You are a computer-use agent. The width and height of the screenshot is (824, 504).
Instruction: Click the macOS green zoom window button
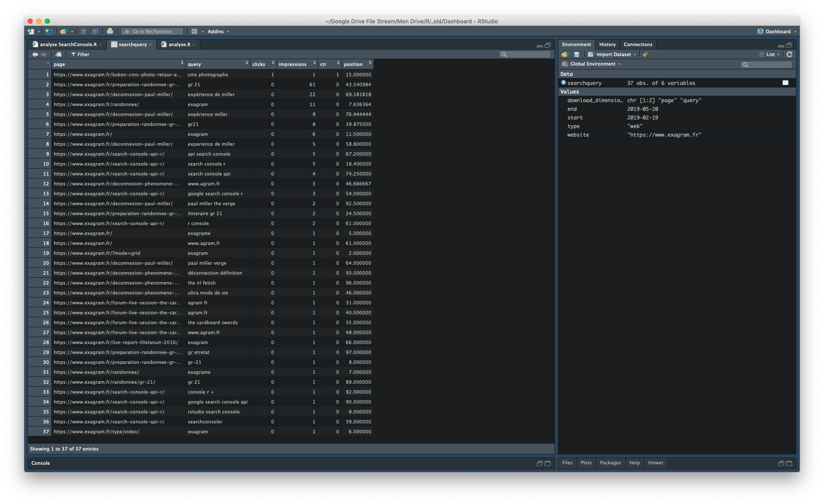[47, 21]
